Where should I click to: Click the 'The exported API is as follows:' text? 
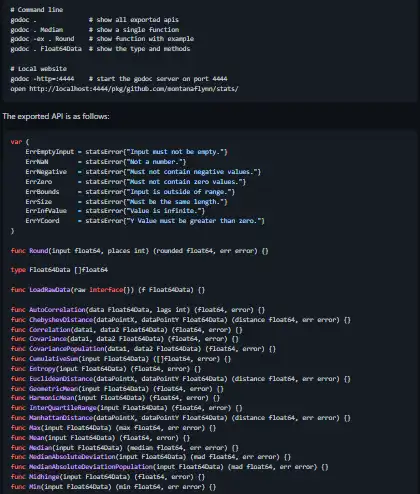click(x=56, y=116)
